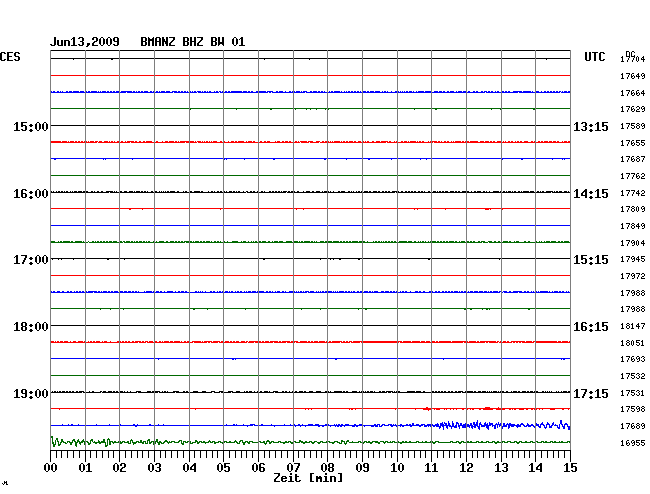Select the 16:15 UTC time label

click(591, 327)
